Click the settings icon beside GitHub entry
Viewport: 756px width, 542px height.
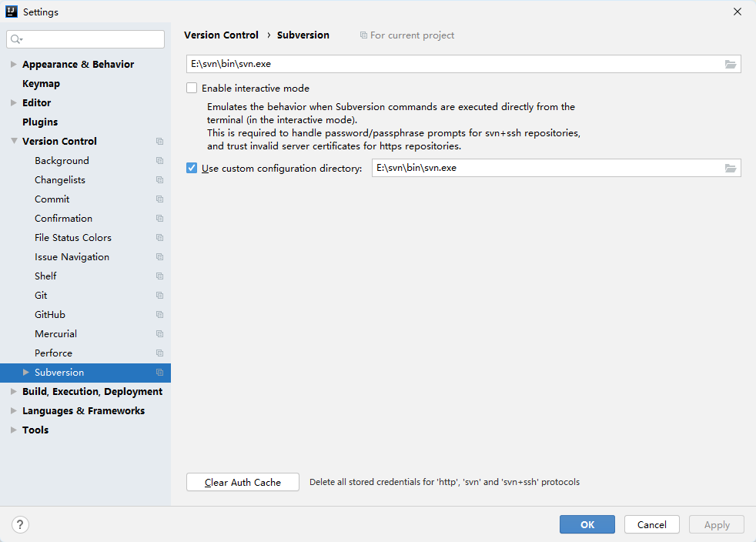pos(159,314)
